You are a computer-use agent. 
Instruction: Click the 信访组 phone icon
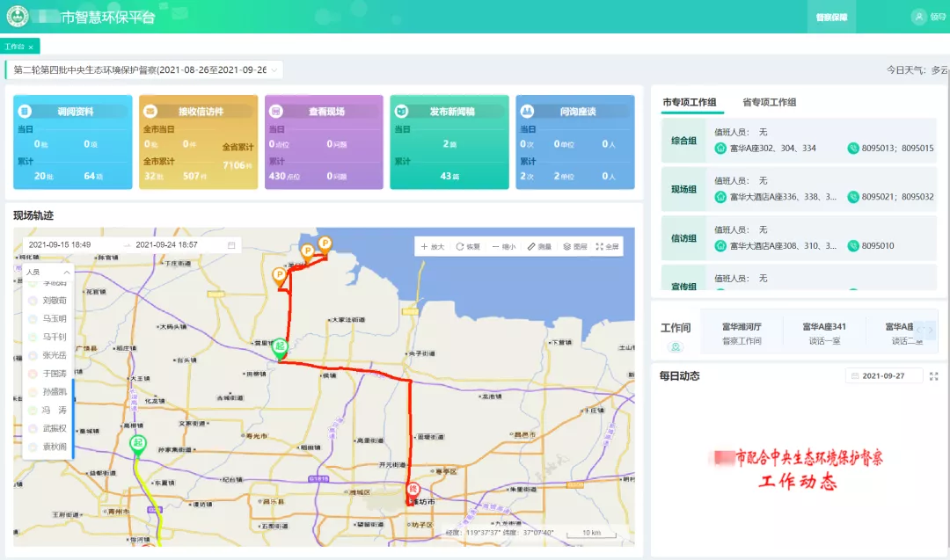(853, 246)
